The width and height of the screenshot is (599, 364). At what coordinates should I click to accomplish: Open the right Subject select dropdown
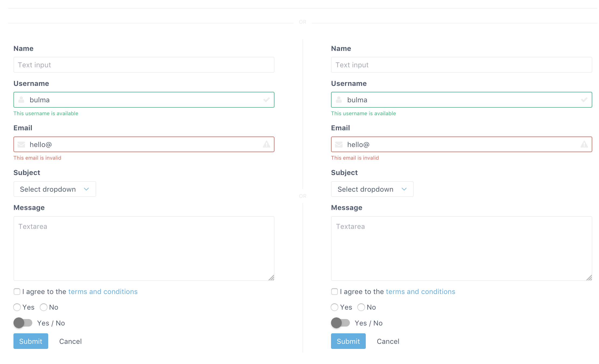[x=372, y=189]
